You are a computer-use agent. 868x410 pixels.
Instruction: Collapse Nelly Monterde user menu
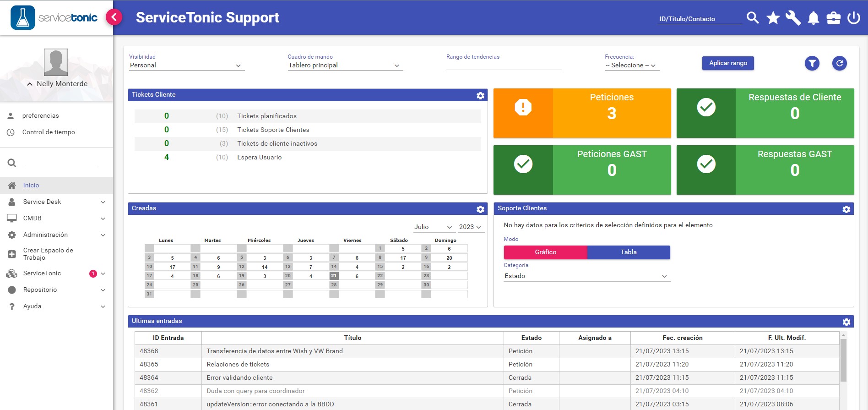[30, 84]
